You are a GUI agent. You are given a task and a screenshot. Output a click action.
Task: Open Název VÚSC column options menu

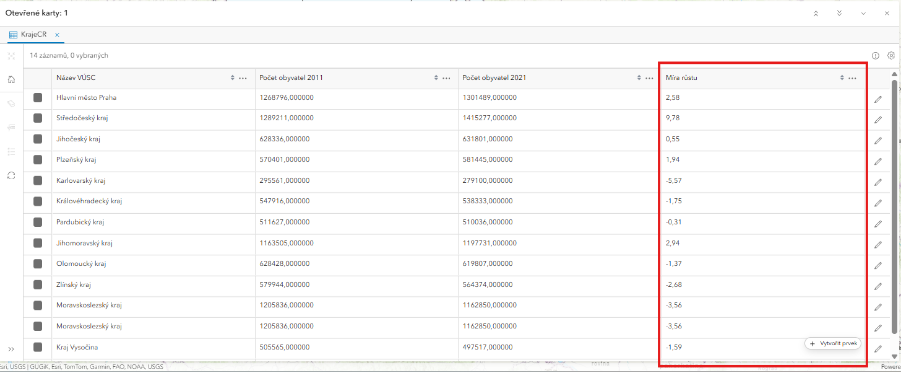pyautogui.click(x=243, y=78)
